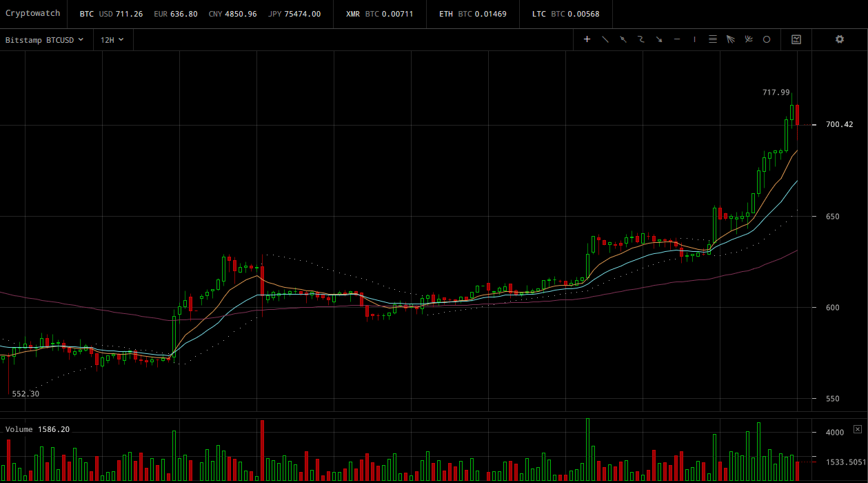This screenshot has width=868, height=483.
Task: Select the ray line tool with midpoint
Action: pos(623,39)
